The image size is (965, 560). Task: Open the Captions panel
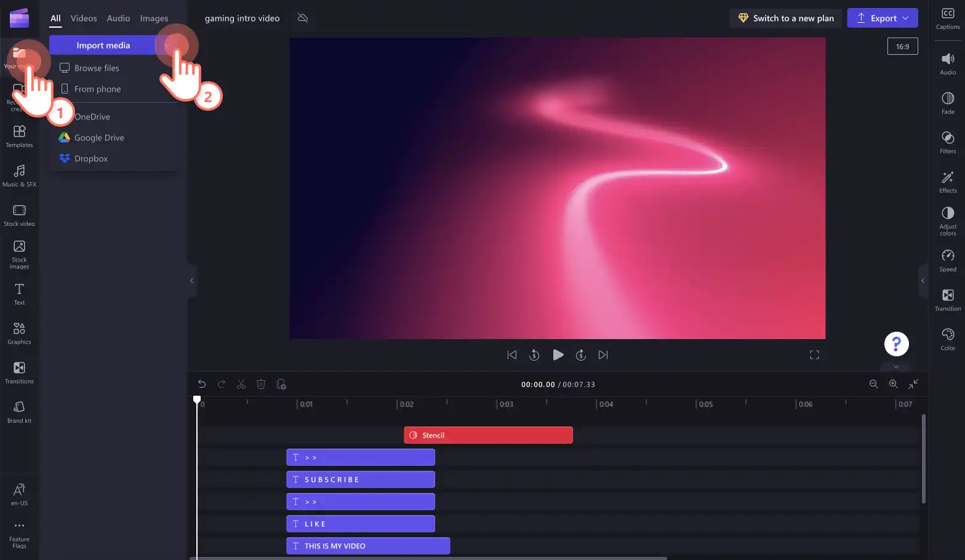(948, 19)
